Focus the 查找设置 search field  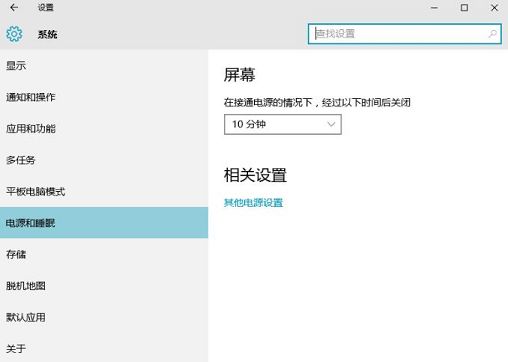pyautogui.click(x=404, y=34)
